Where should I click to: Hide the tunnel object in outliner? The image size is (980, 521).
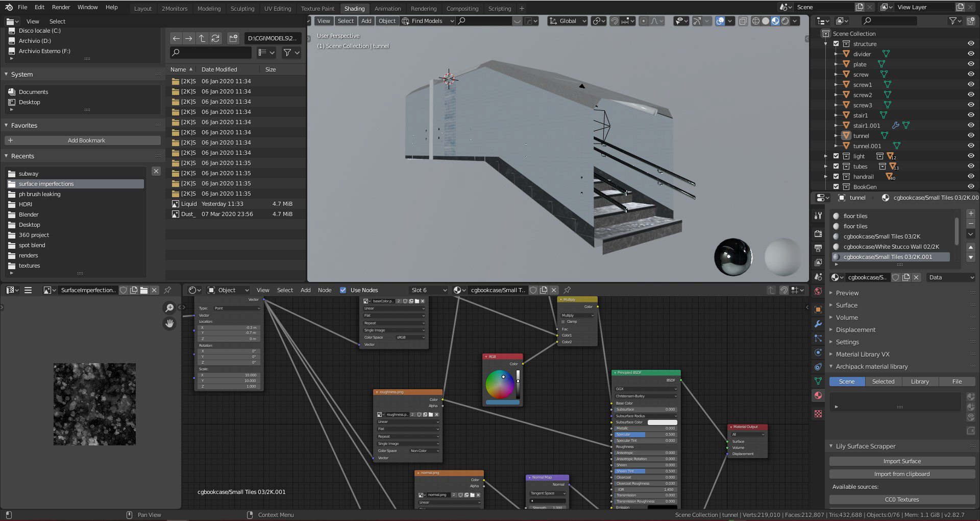point(971,135)
